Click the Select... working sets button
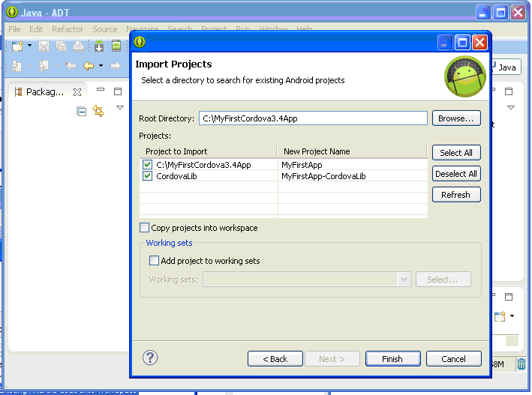 pyautogui.click(x=443, y=280)
